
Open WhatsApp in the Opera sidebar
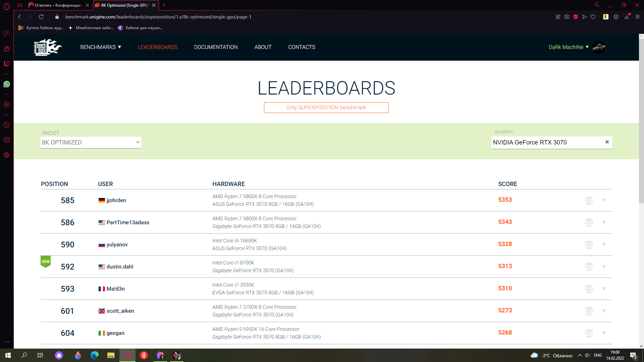tap(7, 84)
